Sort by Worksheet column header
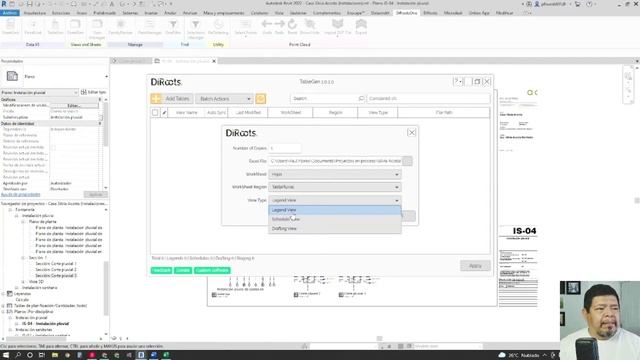Viewport: 640px width, 360px height. point(290,112)
